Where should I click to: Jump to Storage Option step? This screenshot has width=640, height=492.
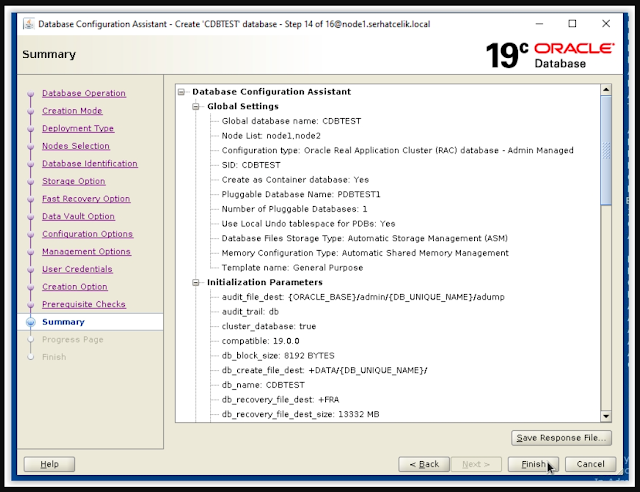click(74, 181)
